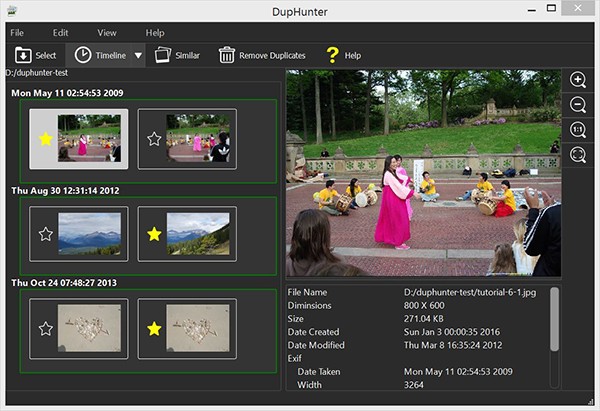Fit the preview image to window
This screenshot has width=600, height=411.
click(x=578, y=155)
